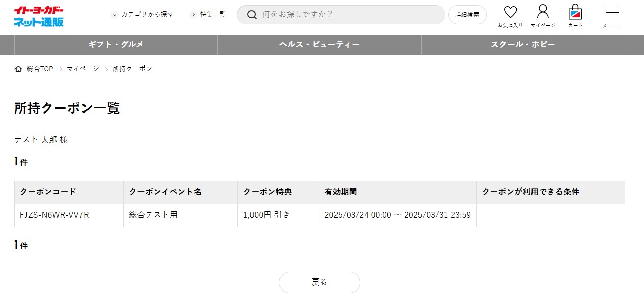Image resolution: width=644 pixels, height=308 pixels.
Task: Open My Page person icon
Action: coord(543,12)
